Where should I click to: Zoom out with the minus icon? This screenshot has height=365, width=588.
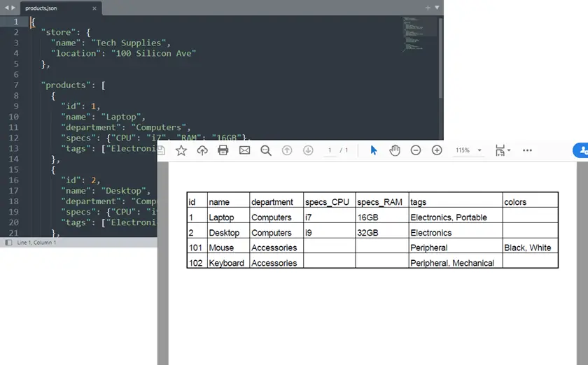[416, 150]
